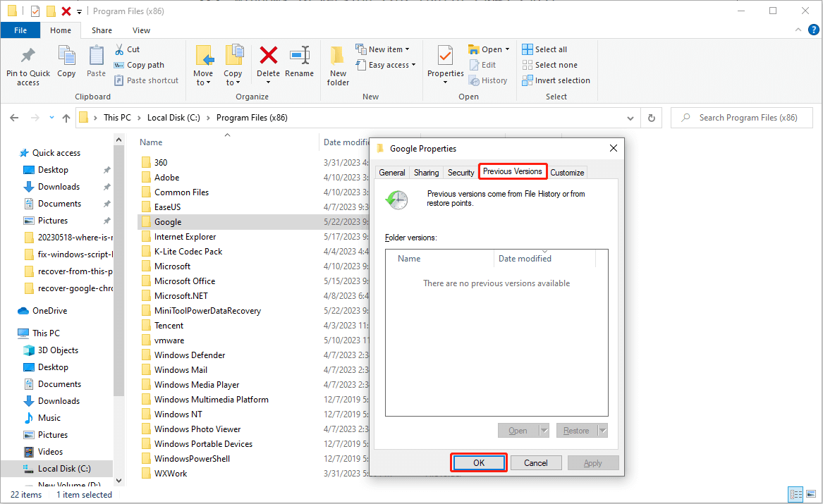Image resolution: width=823 pixels, height=504 pixels.
Task: Click the Edit command in Open group
Action: tap(482, 65)
